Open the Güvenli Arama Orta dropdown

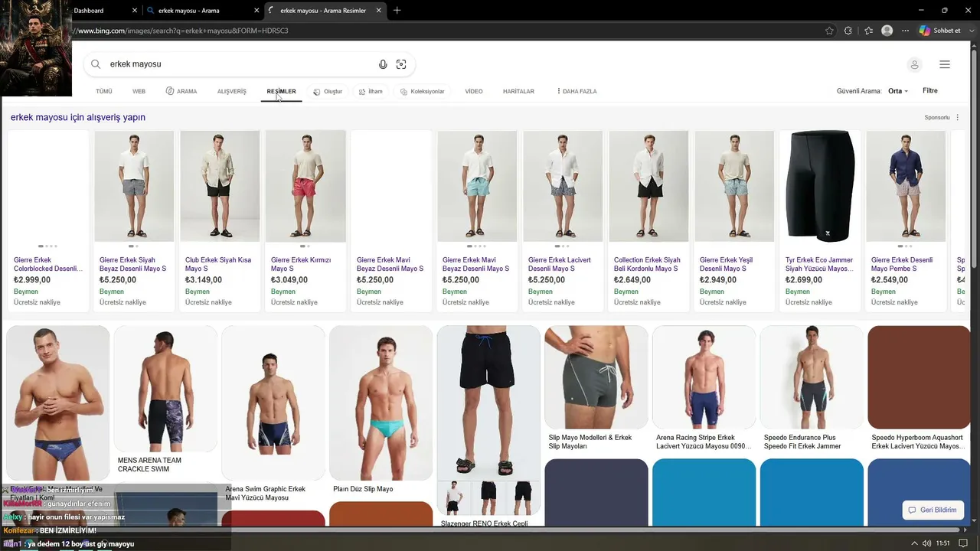coord(898,91)
